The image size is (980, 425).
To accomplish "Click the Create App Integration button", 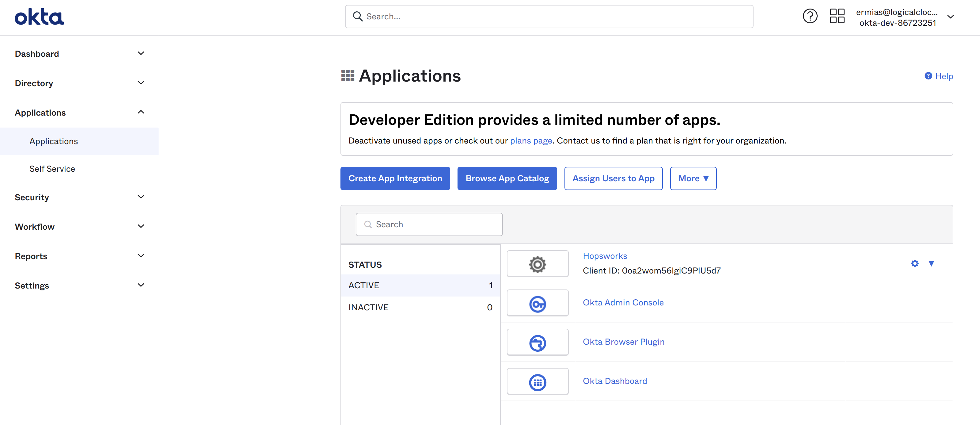I will [x=395, y=178].
